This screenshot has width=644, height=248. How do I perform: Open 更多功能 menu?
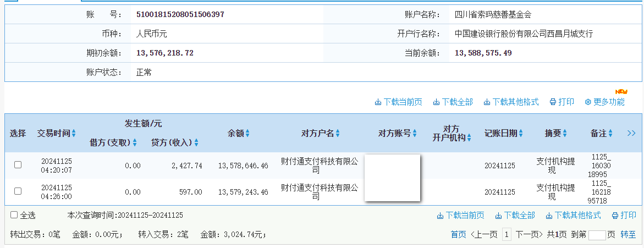click(609, 102)
